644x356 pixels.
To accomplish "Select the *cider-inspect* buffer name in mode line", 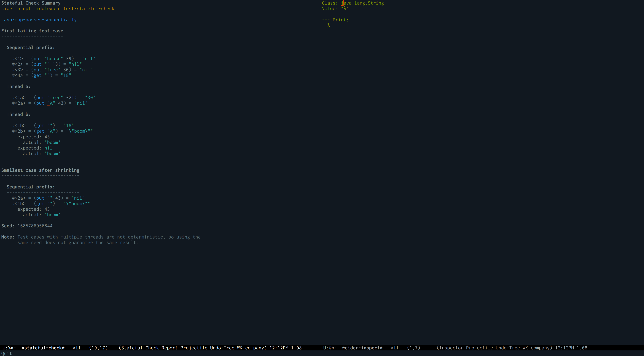I will 362,348.
